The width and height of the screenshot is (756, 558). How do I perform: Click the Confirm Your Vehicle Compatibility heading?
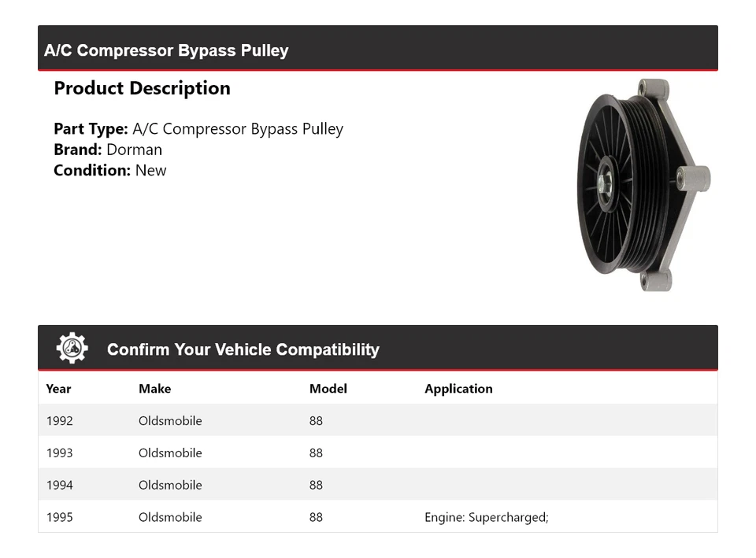pos(243,349)
